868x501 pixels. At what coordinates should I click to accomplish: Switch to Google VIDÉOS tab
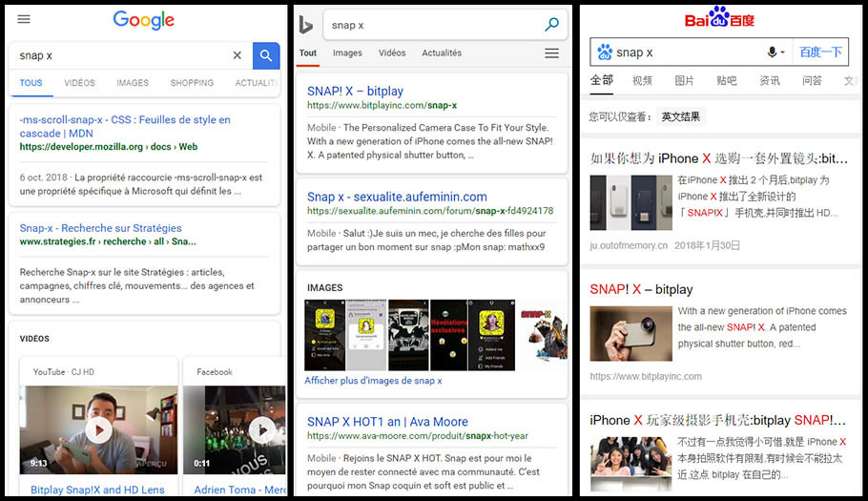tap(79, 83)
